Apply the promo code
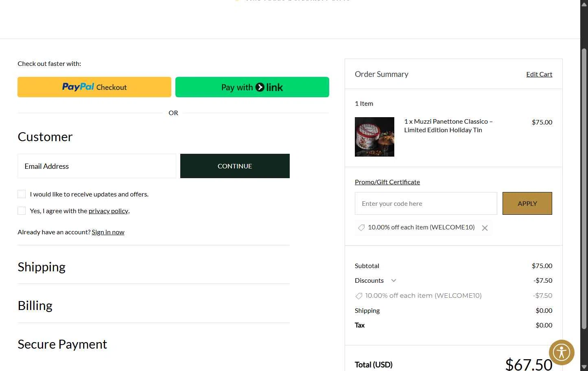The width and height of the screenshot is (588, 371). pos(527,203)
